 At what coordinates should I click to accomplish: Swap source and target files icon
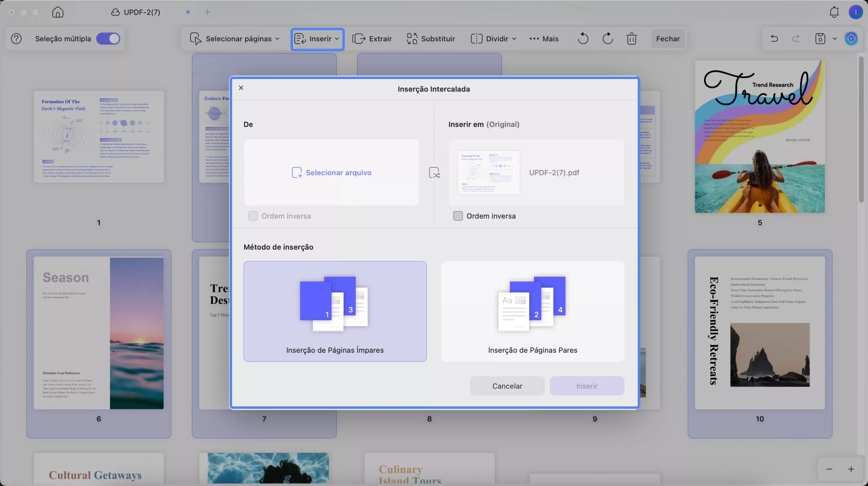(x=434, y=173)
